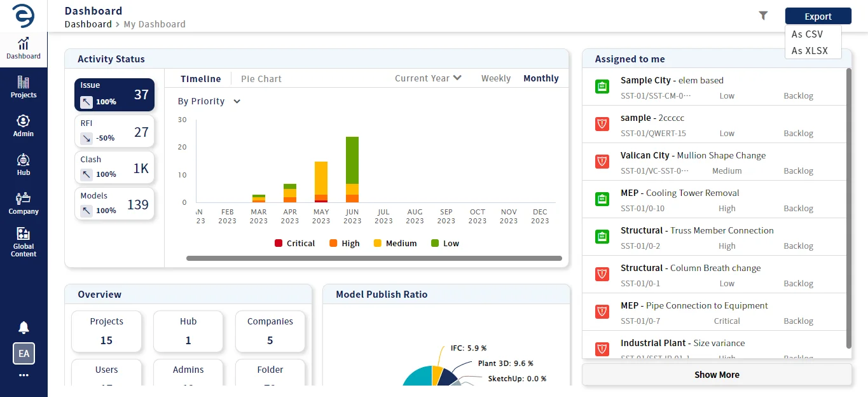Go to the Admin section
This screenshot has width=868, height=397.
coord(24,126)
